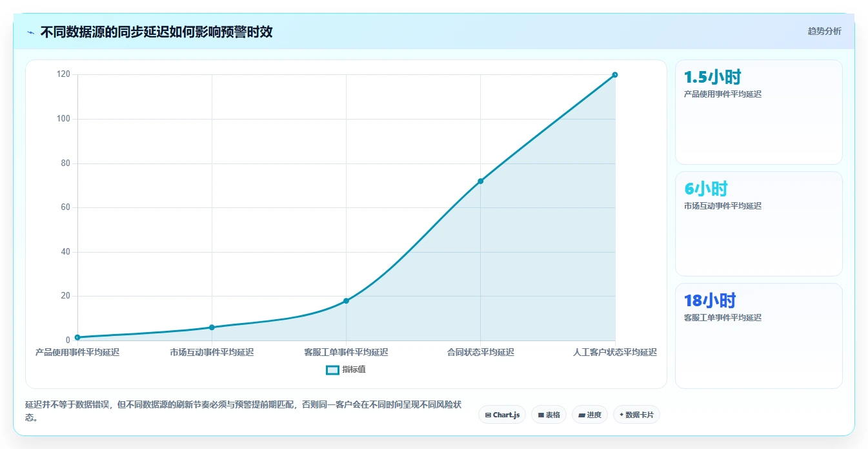Click the x-axis label 合同状态平均延迟
This screenshot has height=449, width=868.
[480, 352]
